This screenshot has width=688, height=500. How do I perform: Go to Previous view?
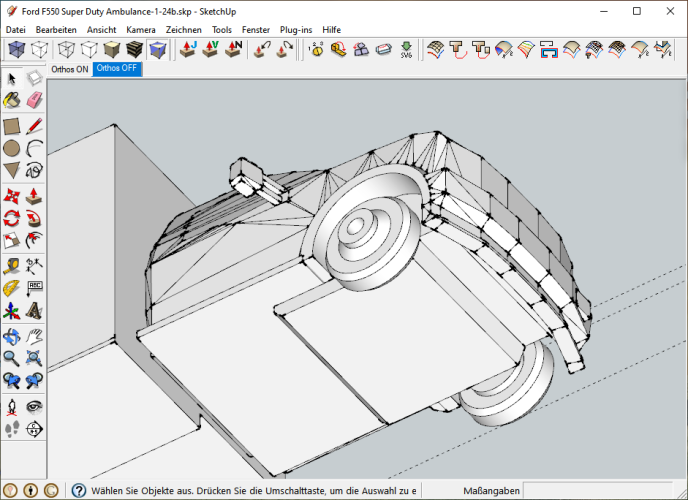click(12, 380)
